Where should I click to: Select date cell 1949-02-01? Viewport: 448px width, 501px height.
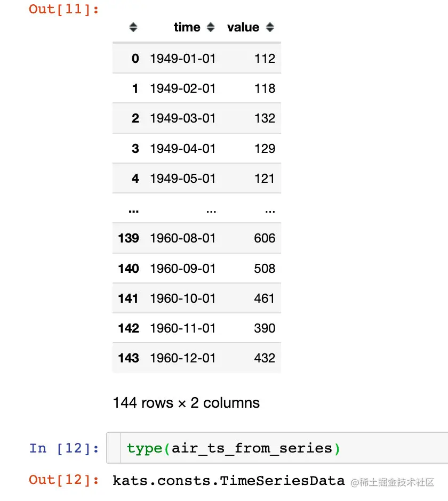[x=183, y=88]
